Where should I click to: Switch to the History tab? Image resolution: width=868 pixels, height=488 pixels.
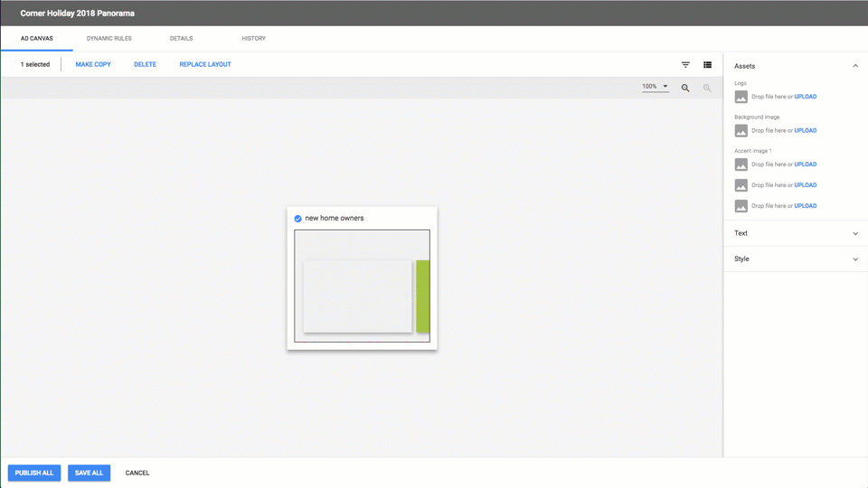point(253,39)
